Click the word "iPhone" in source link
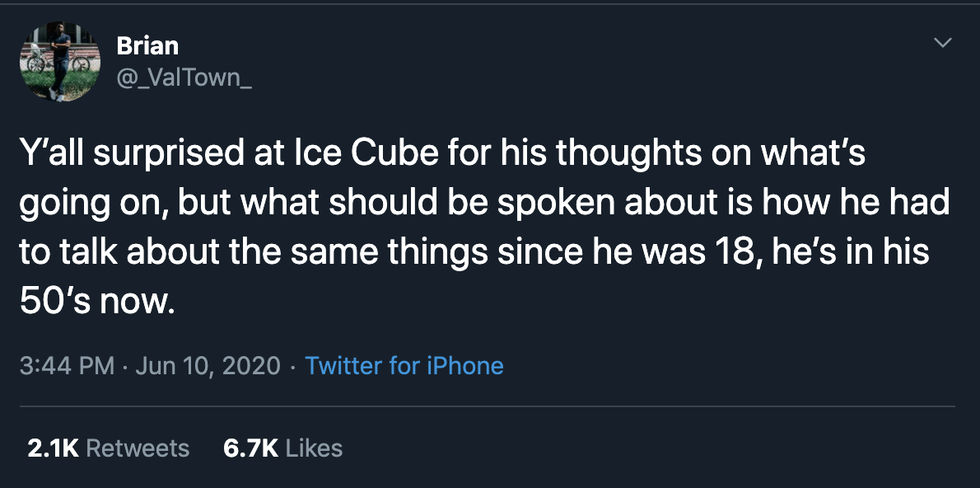This screenshot has width=980, height=488. pos(464,365)
